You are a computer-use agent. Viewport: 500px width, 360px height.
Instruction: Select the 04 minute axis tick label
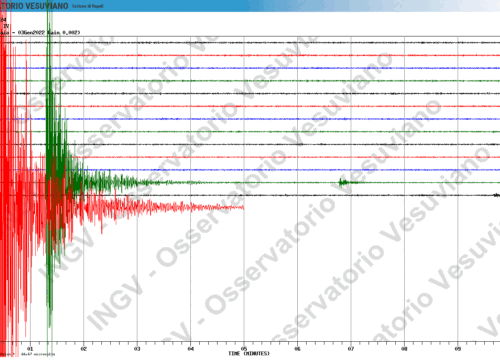point(190,349)
